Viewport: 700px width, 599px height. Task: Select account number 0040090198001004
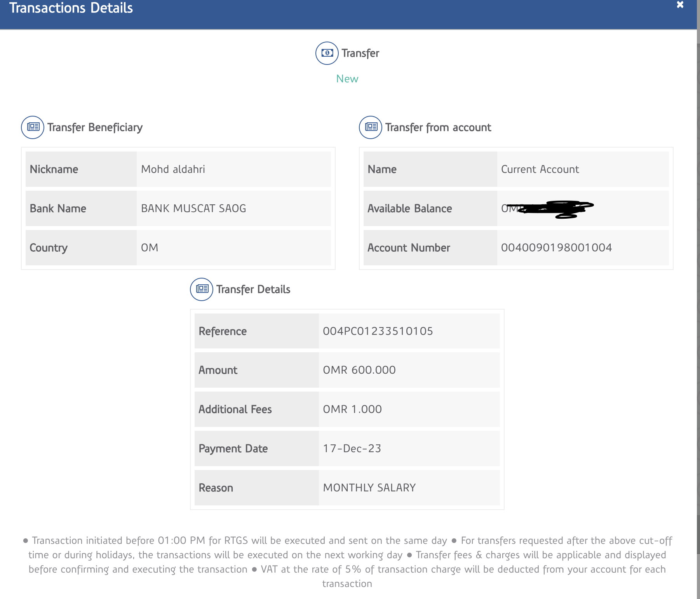tap(556, 248)
